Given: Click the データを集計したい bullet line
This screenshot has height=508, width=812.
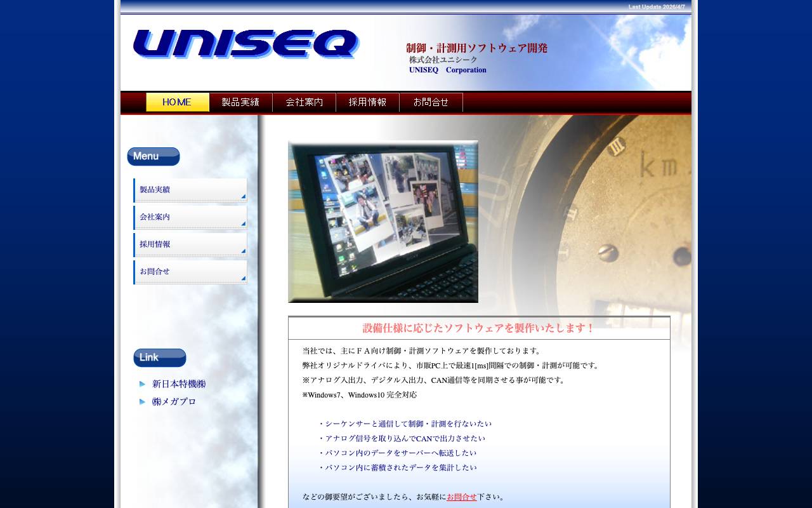Looking at the screenshot, I should coord(397,468).
